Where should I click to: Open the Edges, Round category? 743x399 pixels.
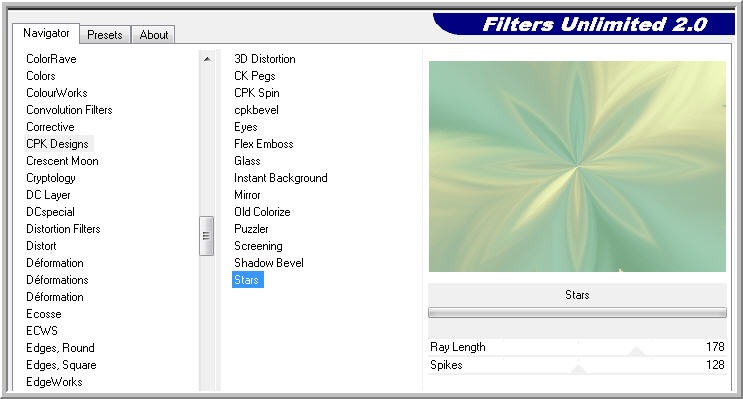[60, 348]
